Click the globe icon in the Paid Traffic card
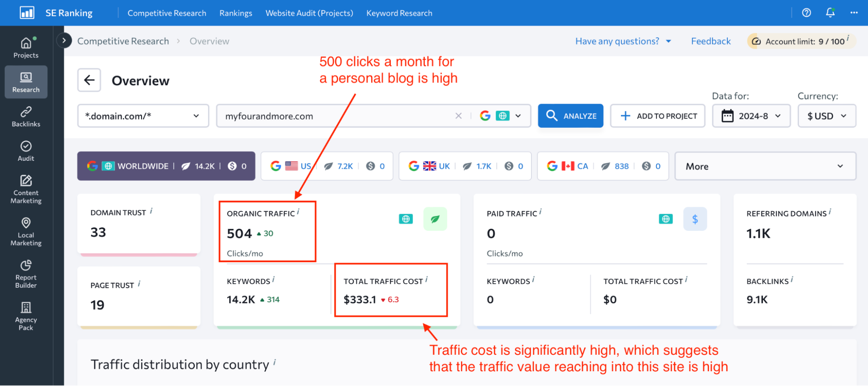This screenshot has width=868, height=386. pyautogui.click(x=666, y=219)
